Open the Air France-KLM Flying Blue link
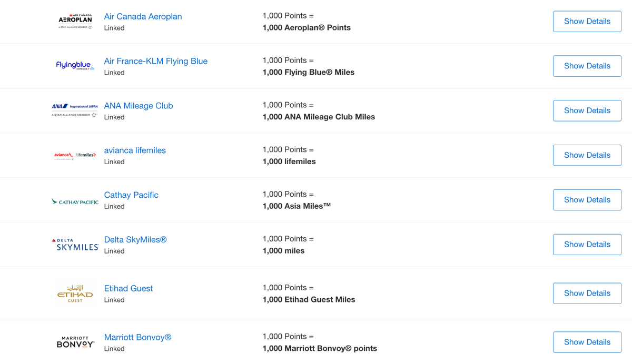 tap(155, 61)
